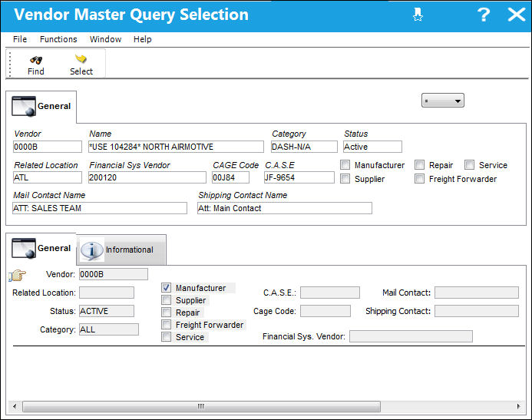Click Shipping Contact Name field Att: Main Contact
532x420 pixels.
click(x=285, y=208)
